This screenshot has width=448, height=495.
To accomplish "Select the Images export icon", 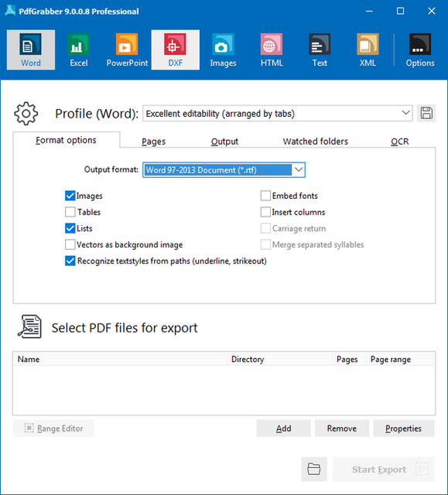I will coord(223,49).
